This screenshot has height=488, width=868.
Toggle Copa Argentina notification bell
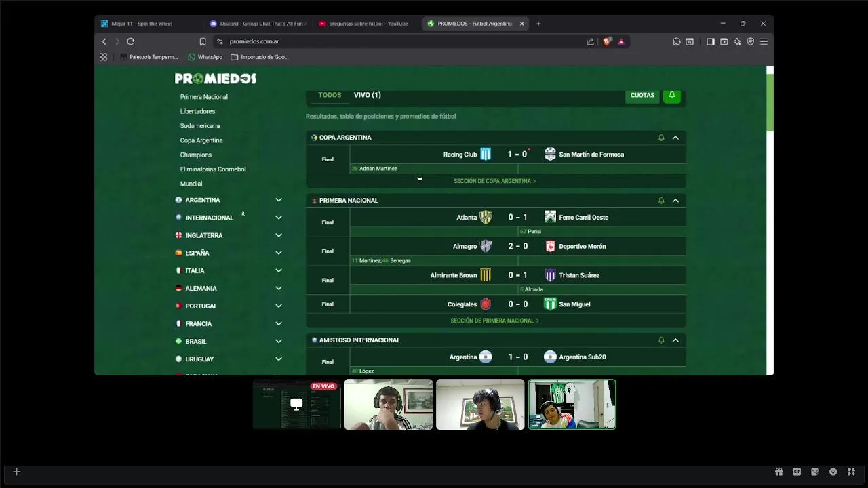click(x=661, y=138)
